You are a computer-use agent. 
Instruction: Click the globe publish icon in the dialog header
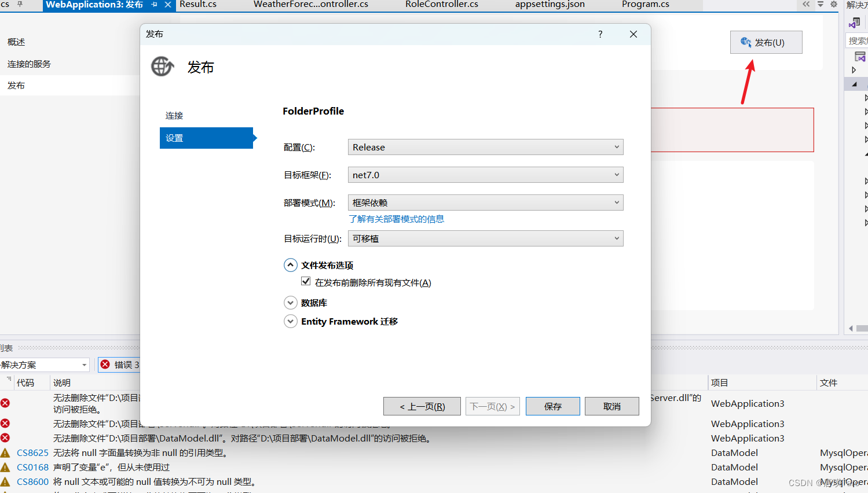pyautogui.click(x=162, y=67)
